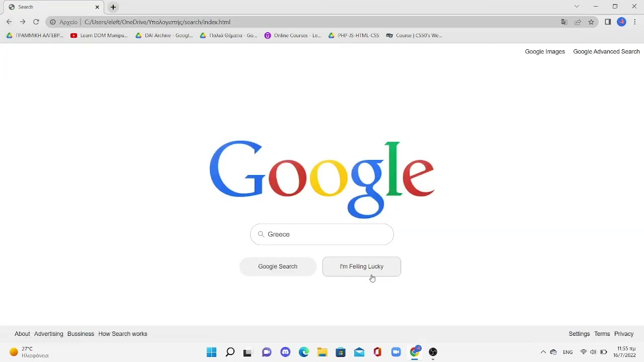Click the search box containing Greece
Viewport: 644px width, 362px height.
tap(322, 234)
